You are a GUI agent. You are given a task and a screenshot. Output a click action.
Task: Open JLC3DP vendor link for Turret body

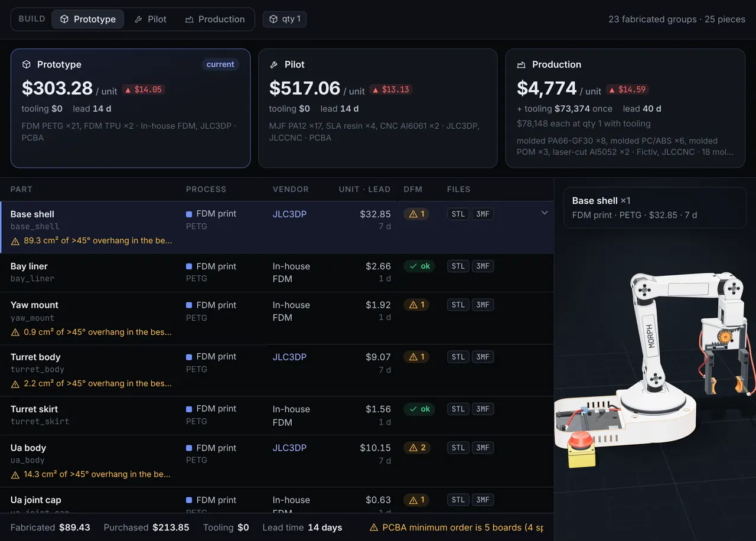[x=289, y=357]
